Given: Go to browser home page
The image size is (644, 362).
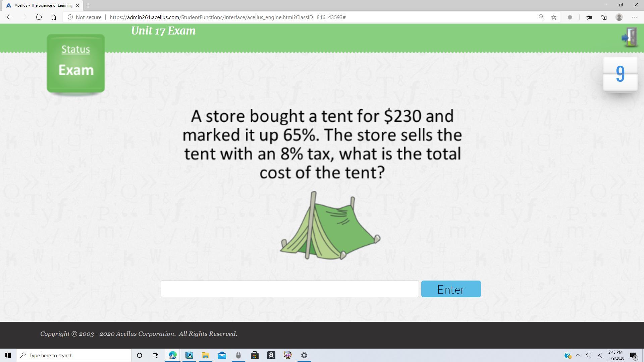Looking at the screenshot, I should coord(54,17).
